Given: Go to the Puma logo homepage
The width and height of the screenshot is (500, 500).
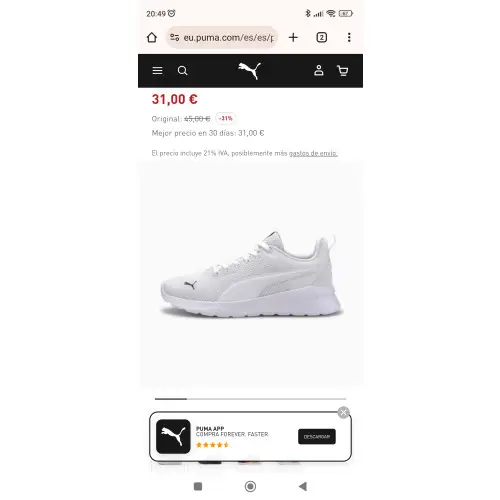Looking at the screenshot, I should coord(250,71).
